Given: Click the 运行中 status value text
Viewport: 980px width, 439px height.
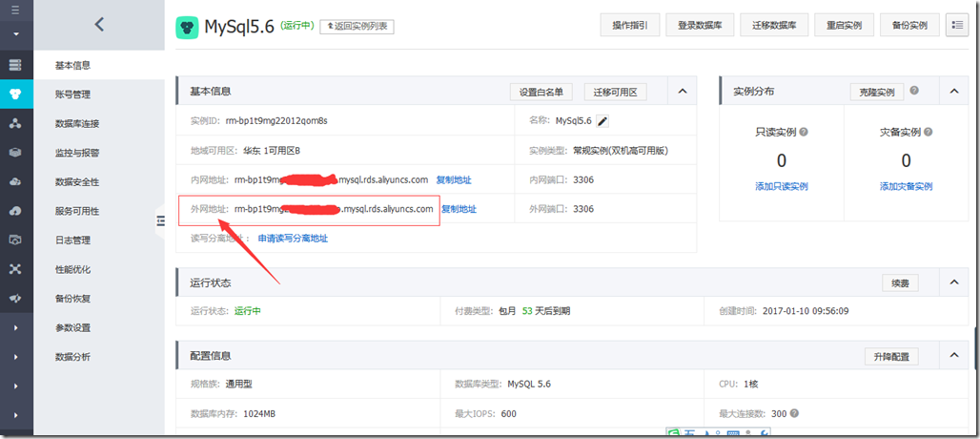Looking at the screenshot, I should (248, 311).
